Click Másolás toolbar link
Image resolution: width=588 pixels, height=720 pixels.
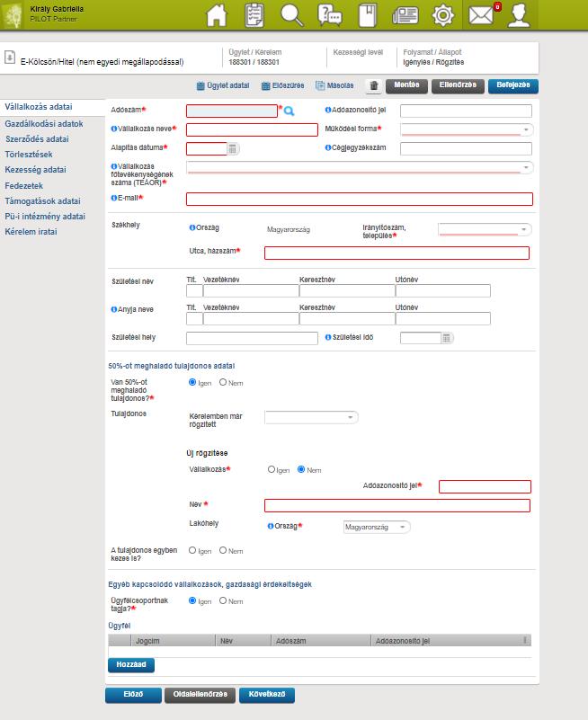pos(334,85)
